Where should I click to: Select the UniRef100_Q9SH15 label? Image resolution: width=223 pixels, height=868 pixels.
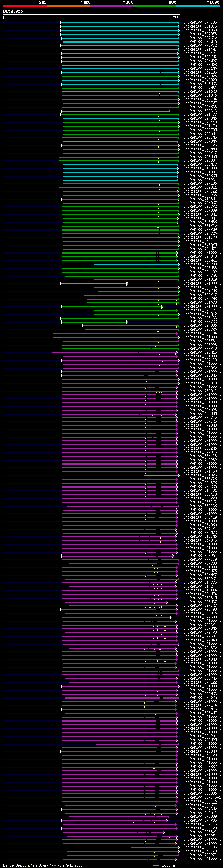[200, 352]
